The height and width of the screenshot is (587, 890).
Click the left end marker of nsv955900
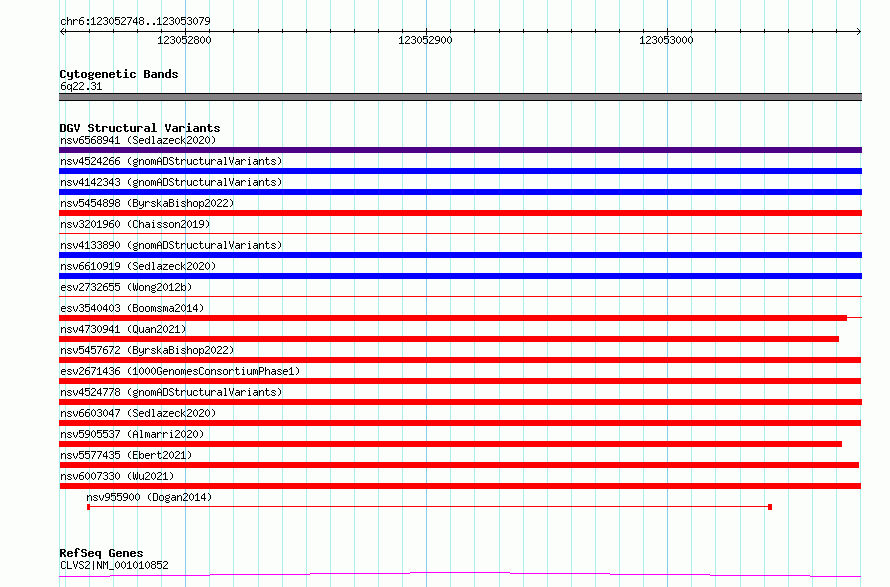pyautogui.click(x=89, y=507)
